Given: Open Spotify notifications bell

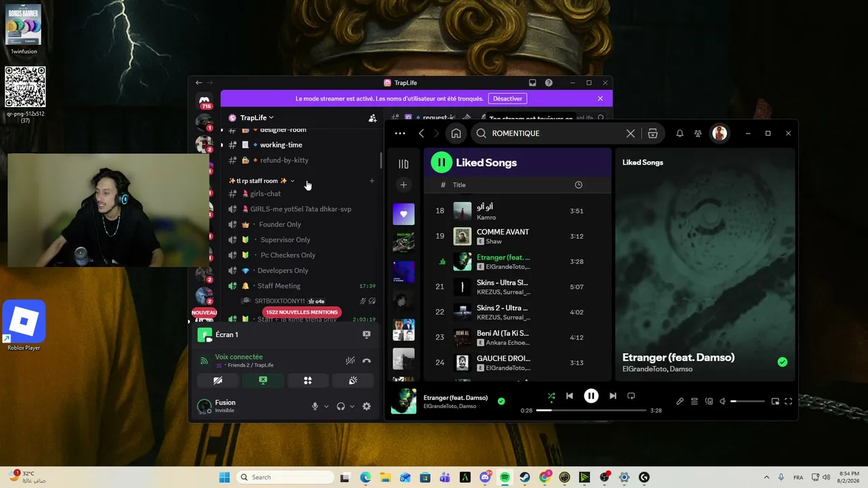Looking at the screenshot, I should tap(679, 134).
